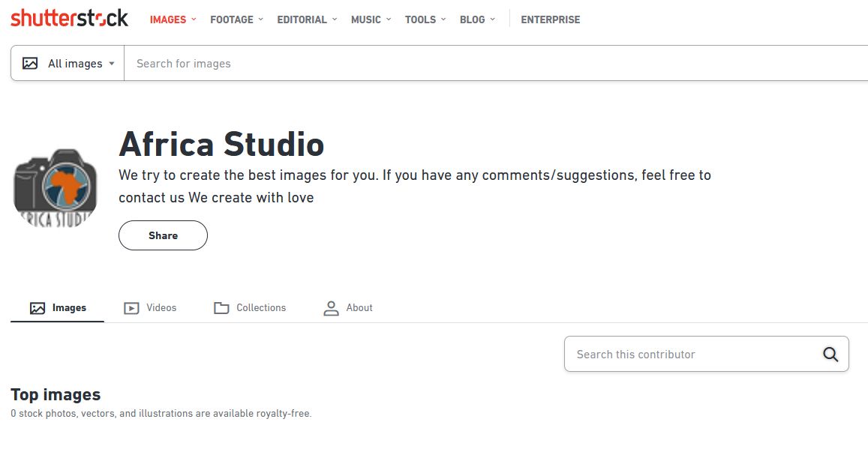Go to the ENTERPRISE page
Viewport: 868px width, 461px height.
tap(550, 19)
